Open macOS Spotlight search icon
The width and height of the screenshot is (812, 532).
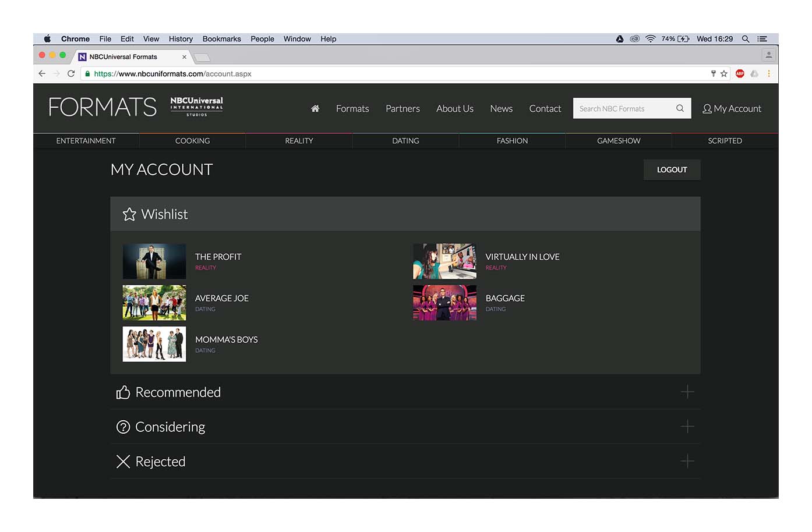745,39
